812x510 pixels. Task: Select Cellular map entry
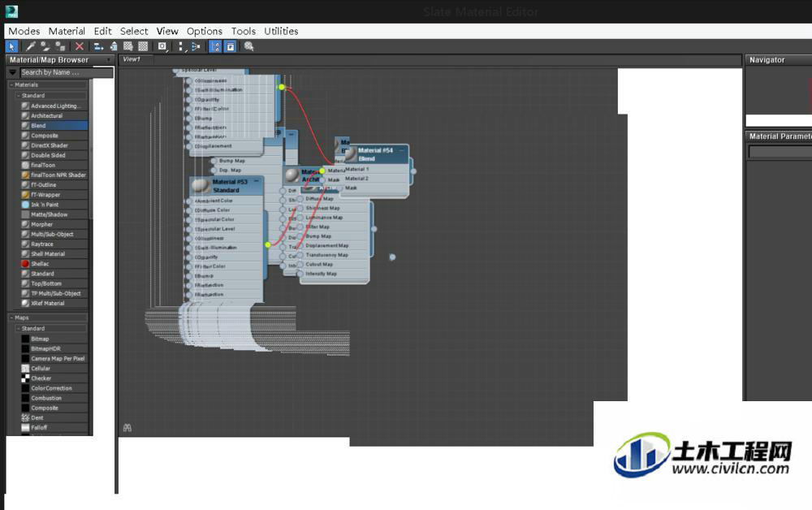coord(54,368)
